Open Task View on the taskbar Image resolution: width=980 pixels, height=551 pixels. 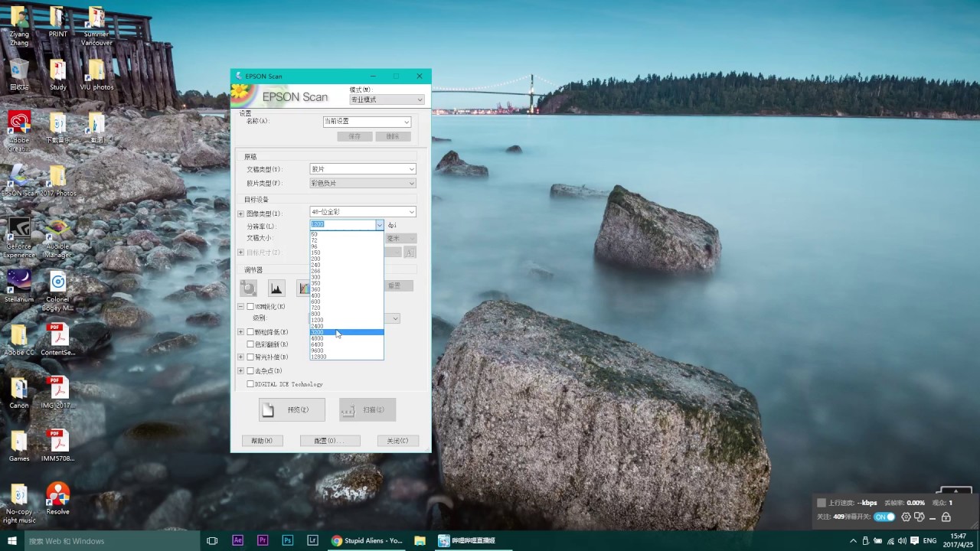212,540
